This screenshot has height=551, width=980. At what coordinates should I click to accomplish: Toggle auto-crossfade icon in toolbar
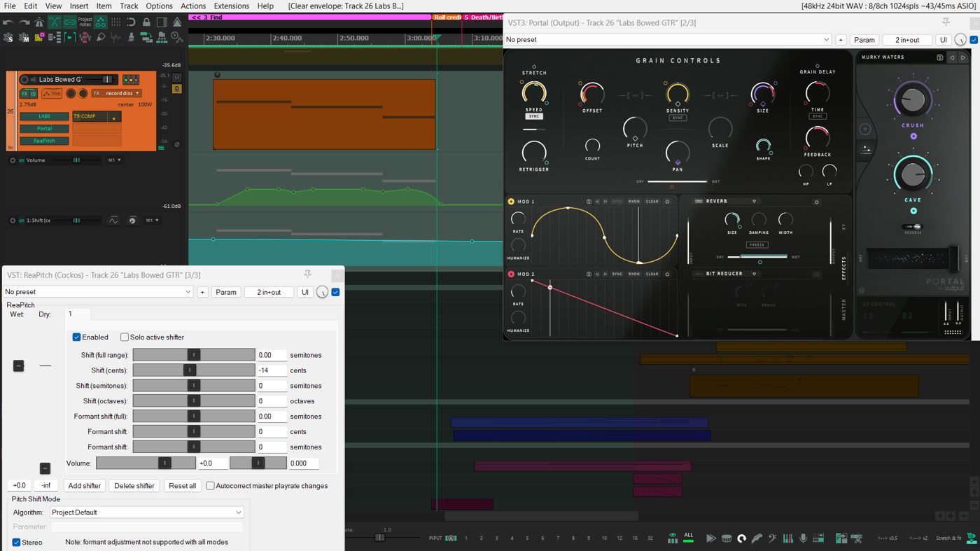55,22
